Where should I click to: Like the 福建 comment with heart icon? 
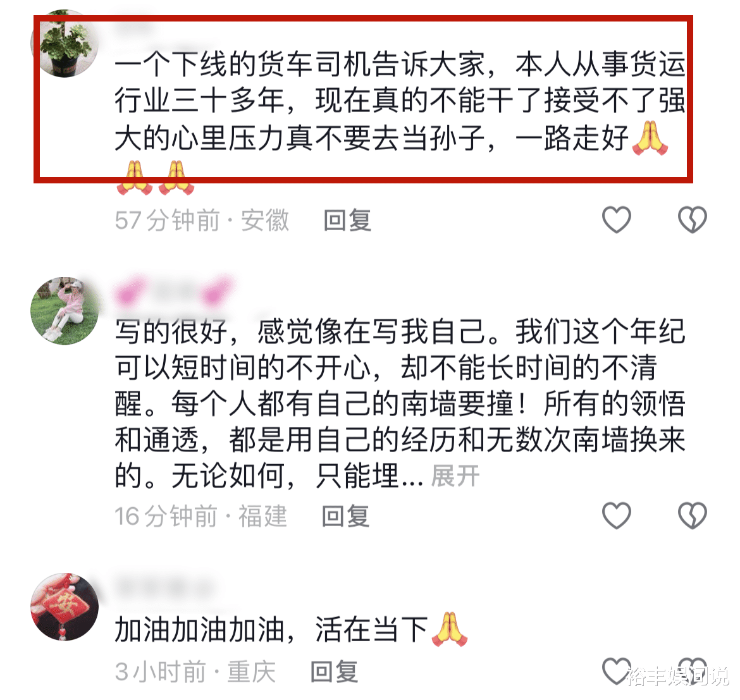(617, 515)
